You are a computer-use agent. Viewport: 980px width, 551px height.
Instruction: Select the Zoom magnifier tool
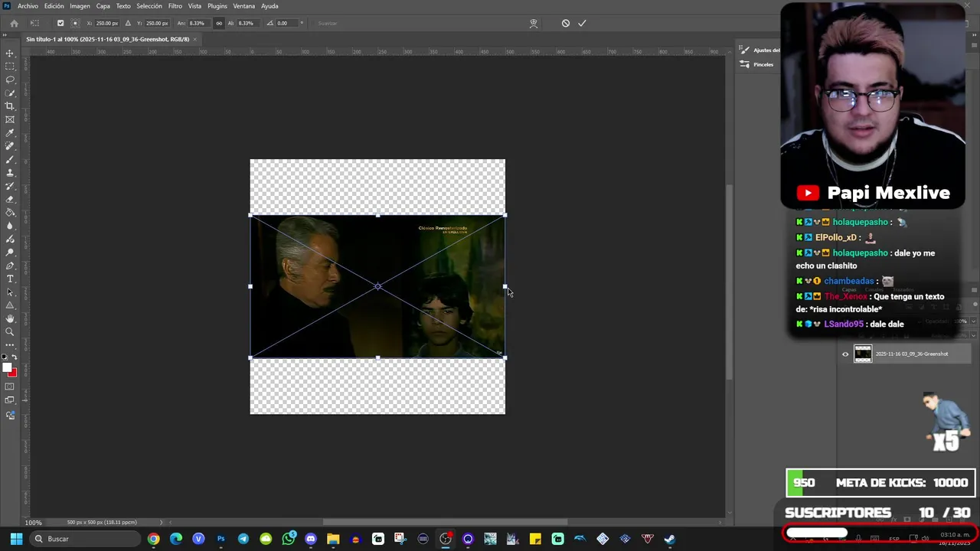[x=10, y=332]
